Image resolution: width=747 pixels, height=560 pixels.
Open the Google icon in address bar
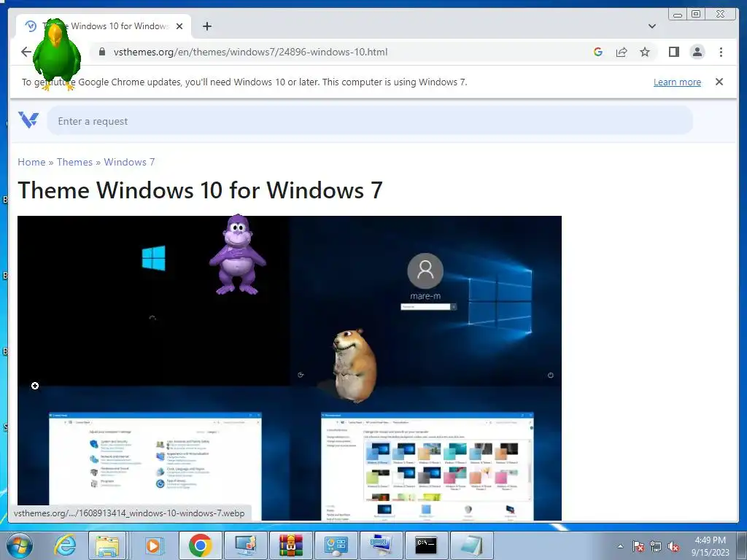coord(598,52)
